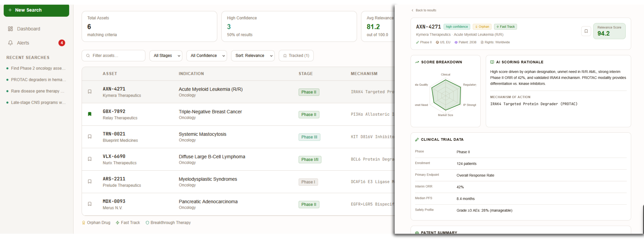Sort by the ASSET column header
The height and width of the screenshot is (239, 644).
110,74
